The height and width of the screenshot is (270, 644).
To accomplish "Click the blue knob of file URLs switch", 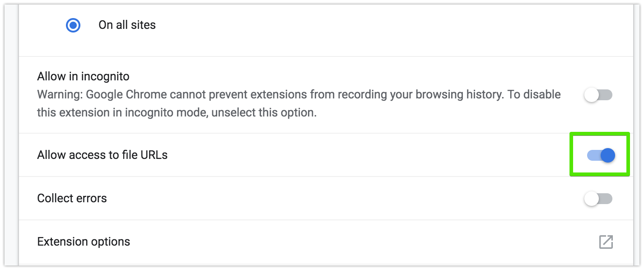I will point(608,155).
